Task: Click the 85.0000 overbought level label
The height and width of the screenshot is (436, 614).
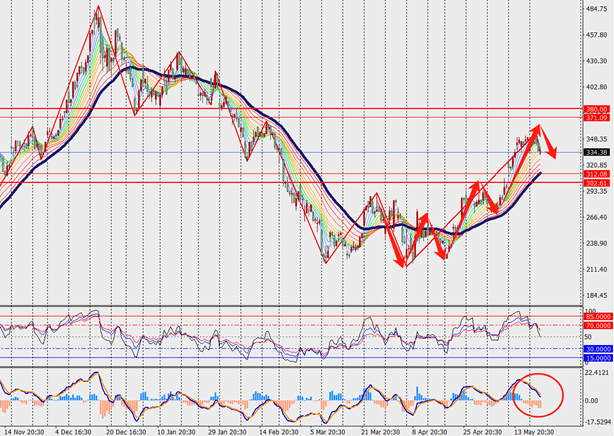Action: [x=573, y=317]
